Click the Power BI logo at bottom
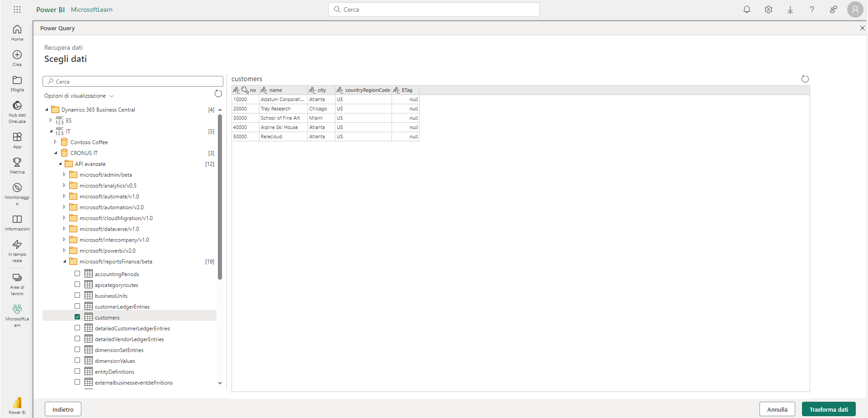 click(x=17, y=405)
